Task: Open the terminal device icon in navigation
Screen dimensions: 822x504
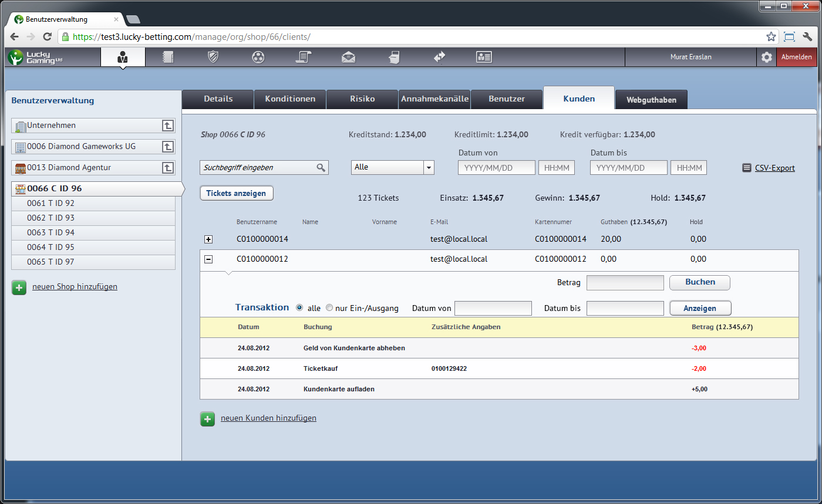Action: pyautogui.click(x=394, y=57)
